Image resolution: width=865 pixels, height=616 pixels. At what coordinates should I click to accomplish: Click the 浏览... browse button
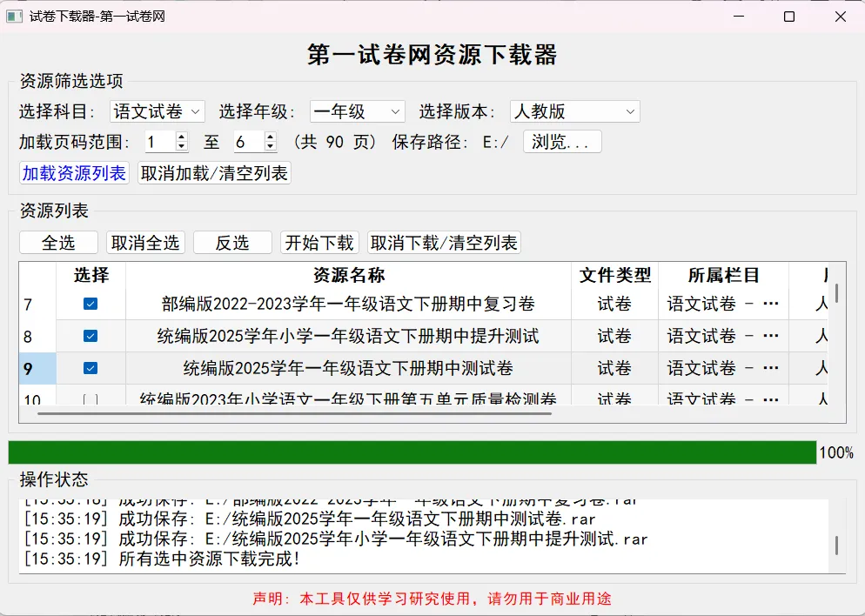562,142
